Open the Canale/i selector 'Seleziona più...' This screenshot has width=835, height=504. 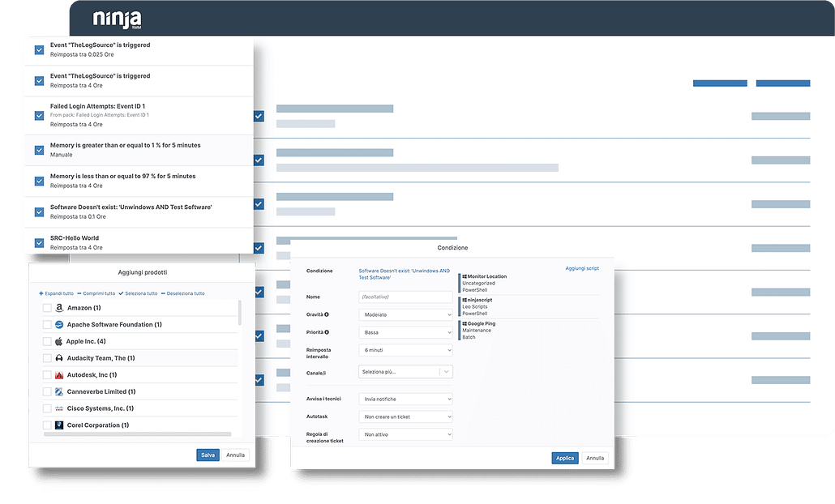coord(405,371)
